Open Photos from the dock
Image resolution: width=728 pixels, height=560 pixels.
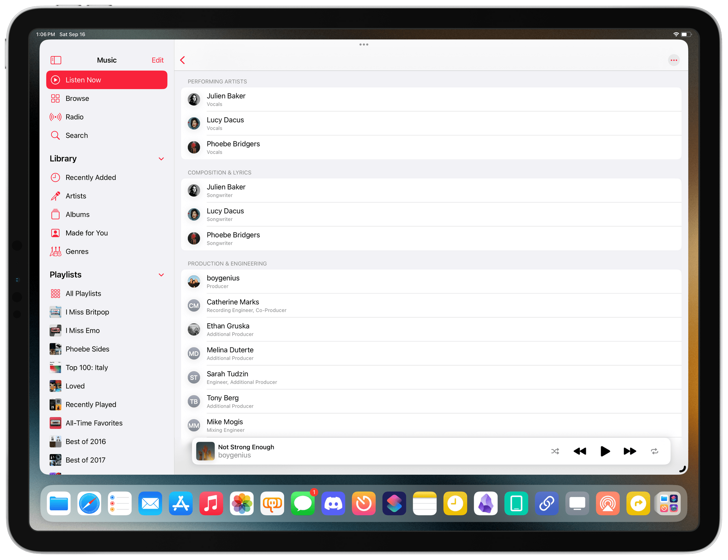pyautogui.click(x=242, y=504)
